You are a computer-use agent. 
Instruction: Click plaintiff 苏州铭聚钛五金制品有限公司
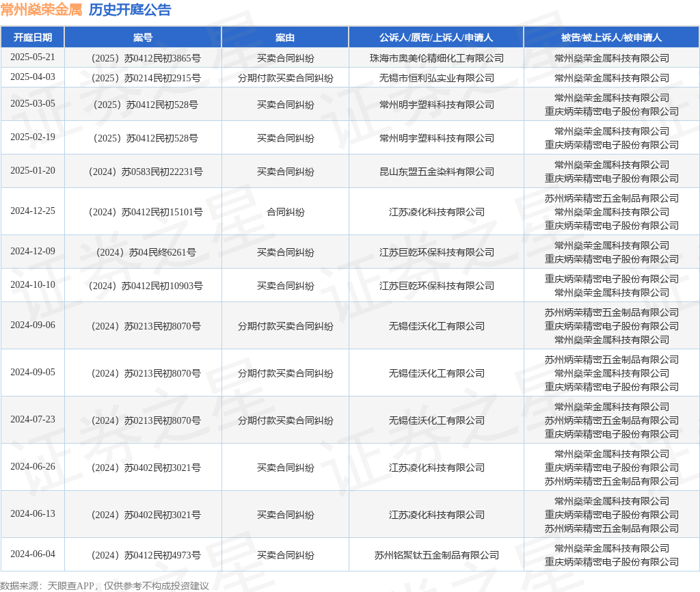click(x=437, y=555)
